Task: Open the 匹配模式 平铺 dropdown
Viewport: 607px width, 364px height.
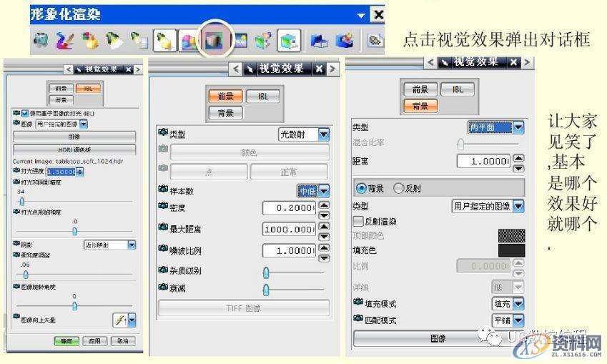Action: 518,320
